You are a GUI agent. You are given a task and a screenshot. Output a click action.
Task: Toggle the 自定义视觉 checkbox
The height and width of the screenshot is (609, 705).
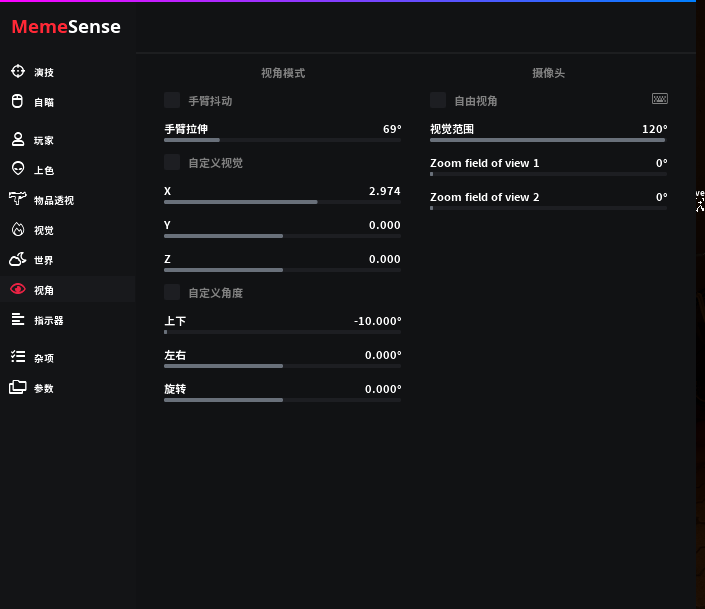(172, 162)
